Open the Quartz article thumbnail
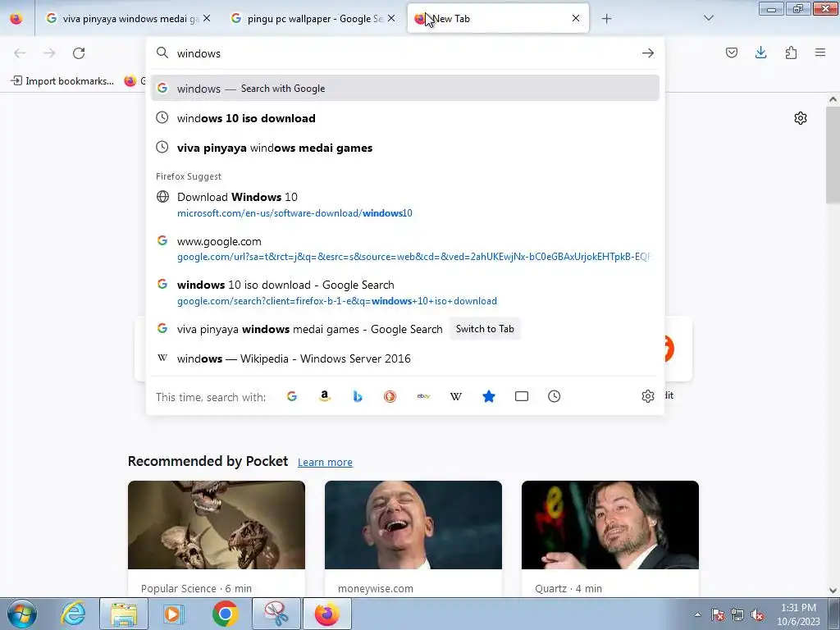840x630 pixels. [x=610, y=525]
